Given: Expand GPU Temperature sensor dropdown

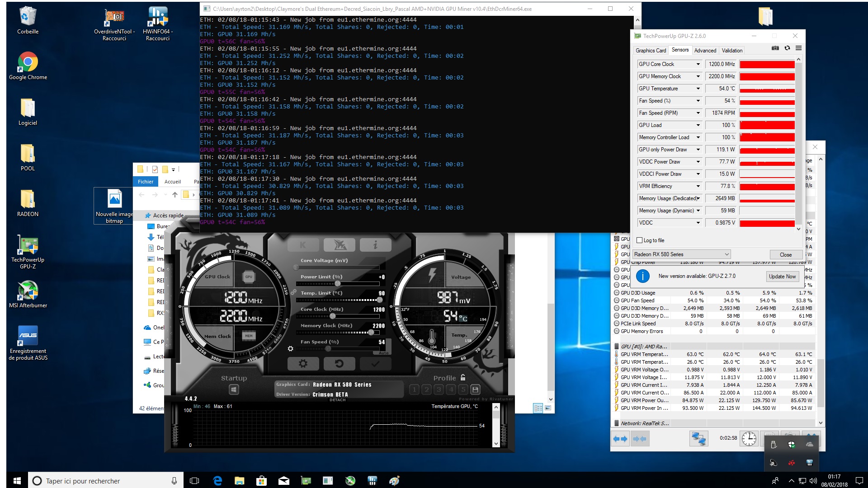Looking at the screenshot, I should (698, 89).
